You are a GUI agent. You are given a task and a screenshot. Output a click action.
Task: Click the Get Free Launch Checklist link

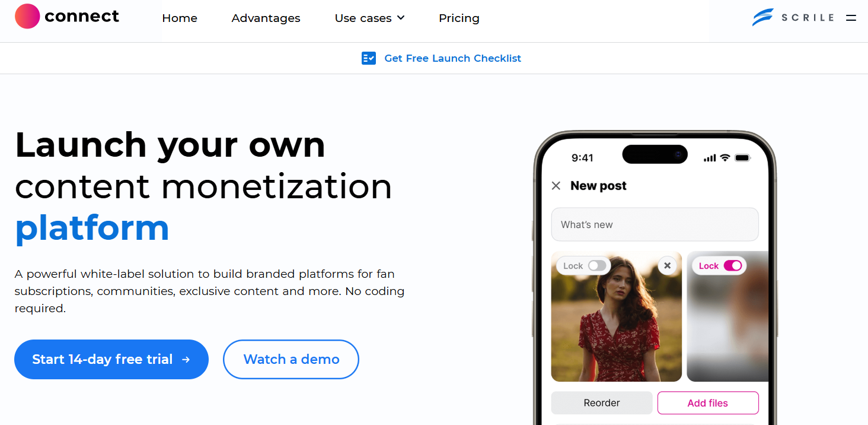[x=452, y=58]
